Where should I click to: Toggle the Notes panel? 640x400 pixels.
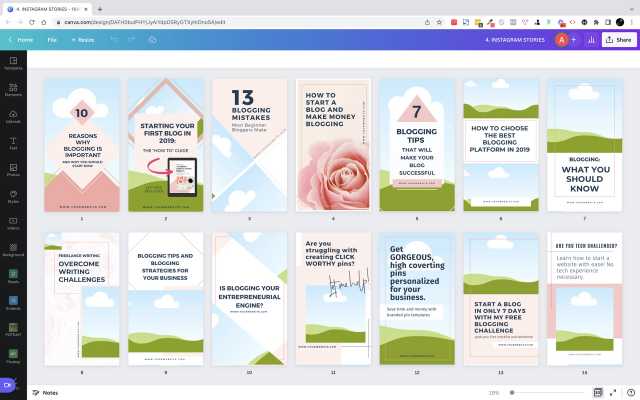click(x=43, y=392)
